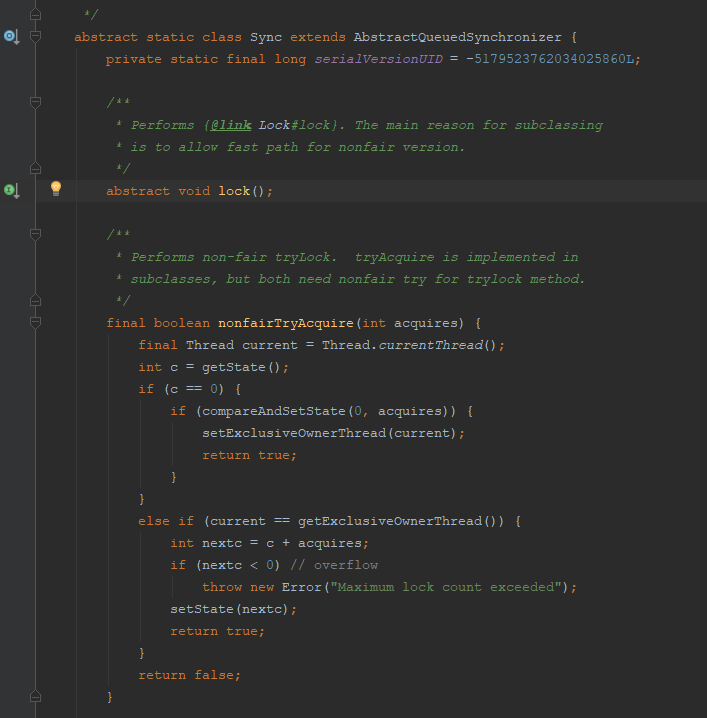Click the fold end marker above abstract void lock()
The width and height of the screenshot is (707, 718).
[x=37, y=168]
